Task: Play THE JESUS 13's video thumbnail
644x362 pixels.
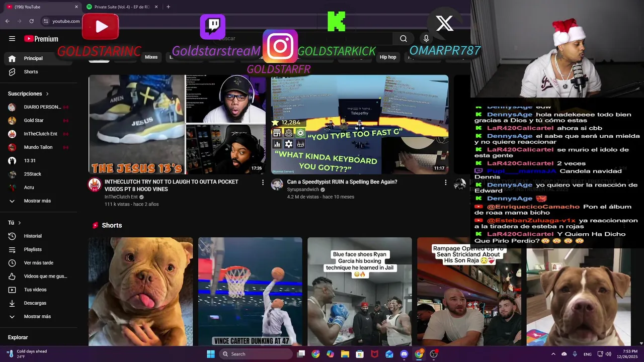Action: tap(177, 124)
